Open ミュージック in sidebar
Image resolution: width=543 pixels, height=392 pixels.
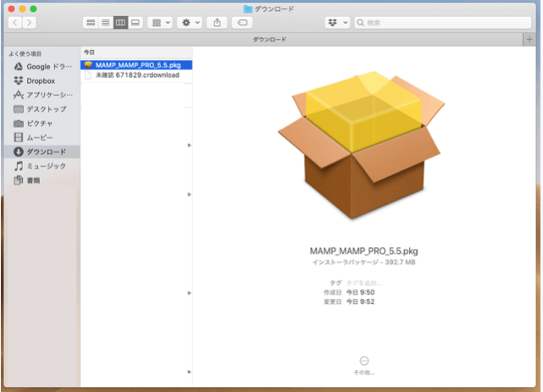[x=43, y=166]
